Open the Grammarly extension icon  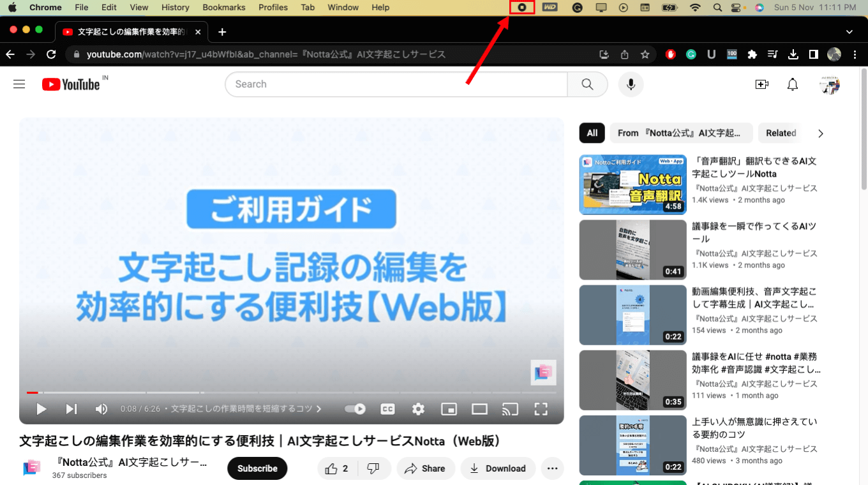691,54
